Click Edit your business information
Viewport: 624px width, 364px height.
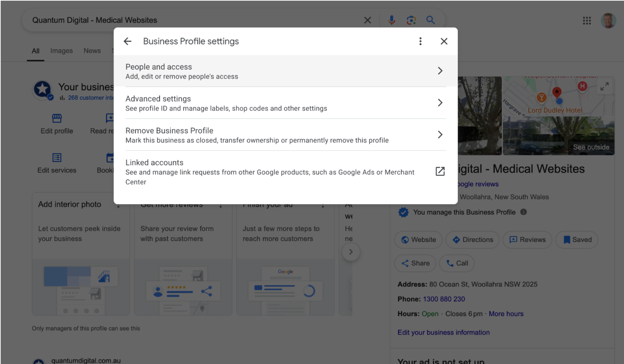click(443, 332)
